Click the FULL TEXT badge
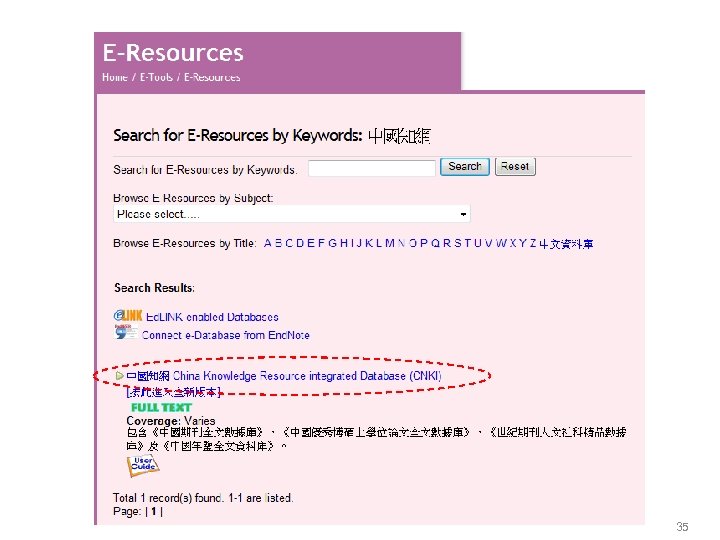The height and width of the screenshot is (540, 720). [x=161, y=407]
